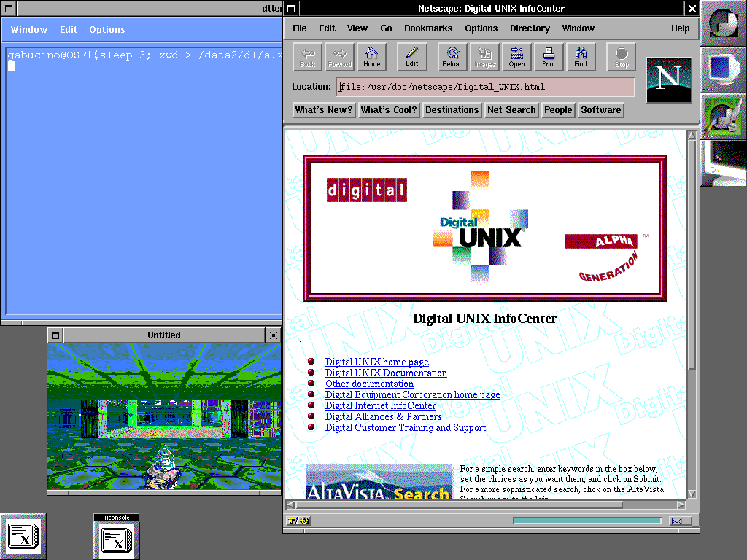Screen dimensions: 747x560
Task: Open the Netscape window menu button
Action: [x=291, y=9]
